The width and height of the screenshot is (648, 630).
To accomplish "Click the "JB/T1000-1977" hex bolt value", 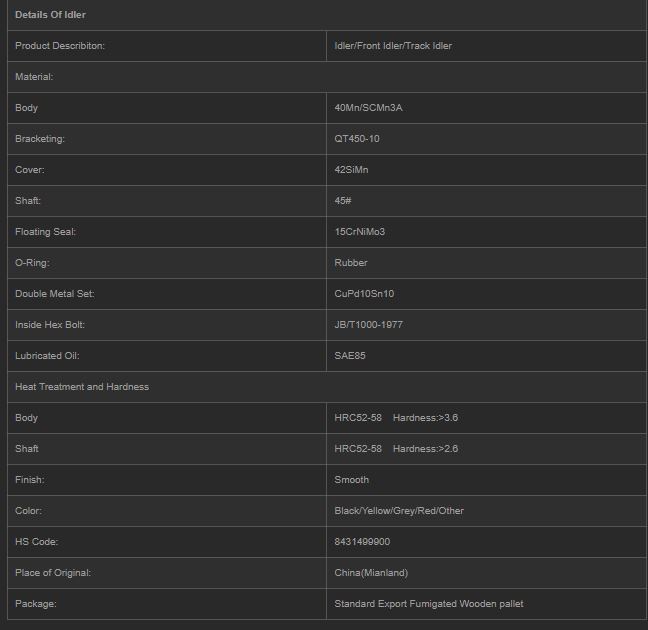I will point(369,325).
